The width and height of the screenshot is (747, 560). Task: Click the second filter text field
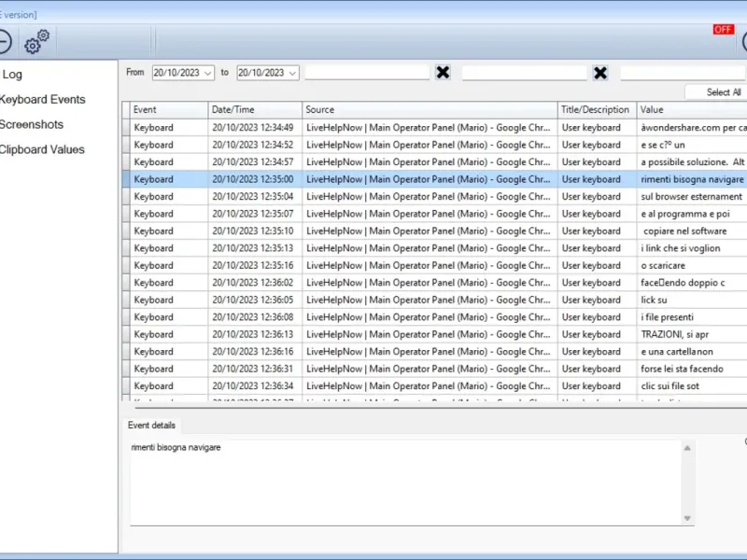point(525,73)
